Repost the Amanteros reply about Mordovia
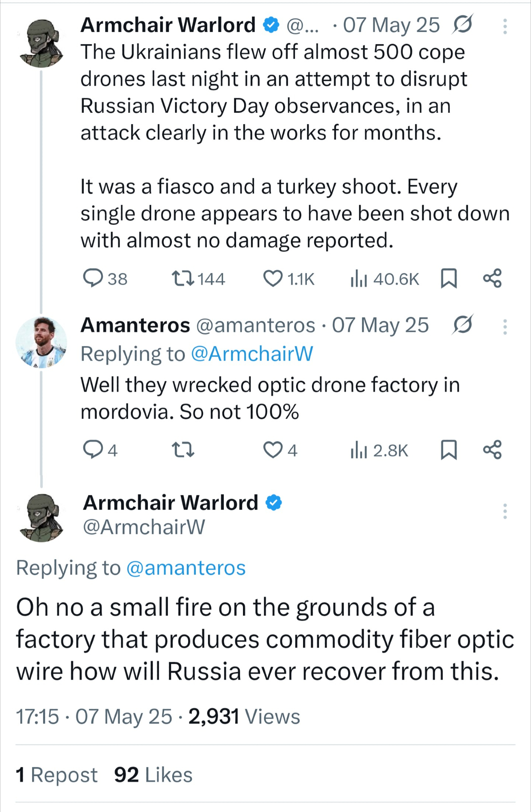The height and width of the screenshot is (812, 531). pos(183,450)
